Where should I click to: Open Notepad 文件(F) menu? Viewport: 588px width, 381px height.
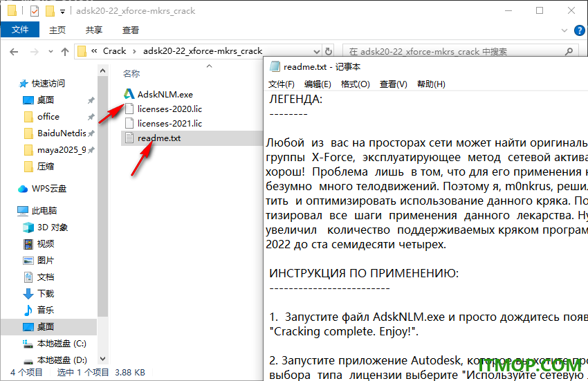tap(282, 84)
